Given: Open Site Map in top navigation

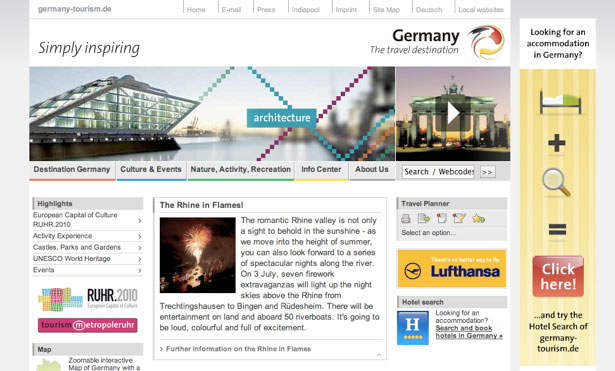Looking at the screenshot, I should pos(386,10).
